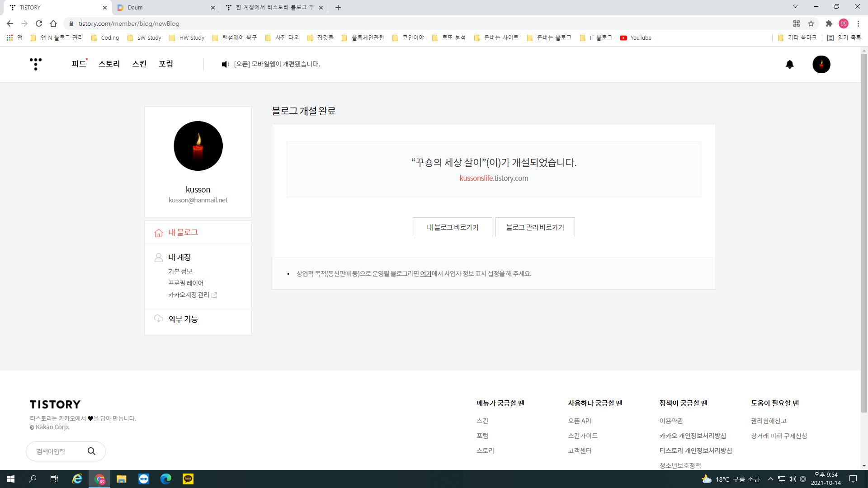The height and width of the screenshot is (488, 868).
Task: Click the 내 블로그 바로가기 button
Action: click(452, 227)
